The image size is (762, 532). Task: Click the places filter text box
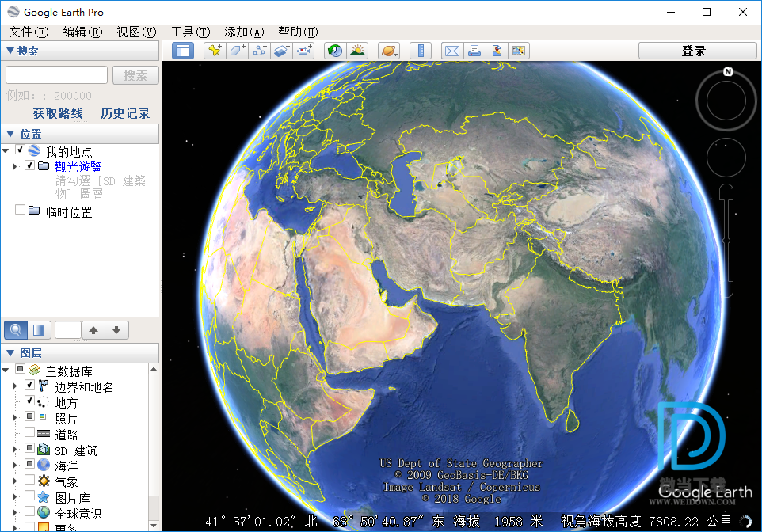coord(68,330)
